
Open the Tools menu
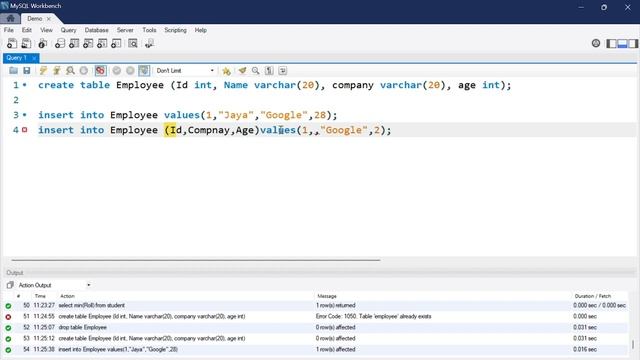(149, 30)
